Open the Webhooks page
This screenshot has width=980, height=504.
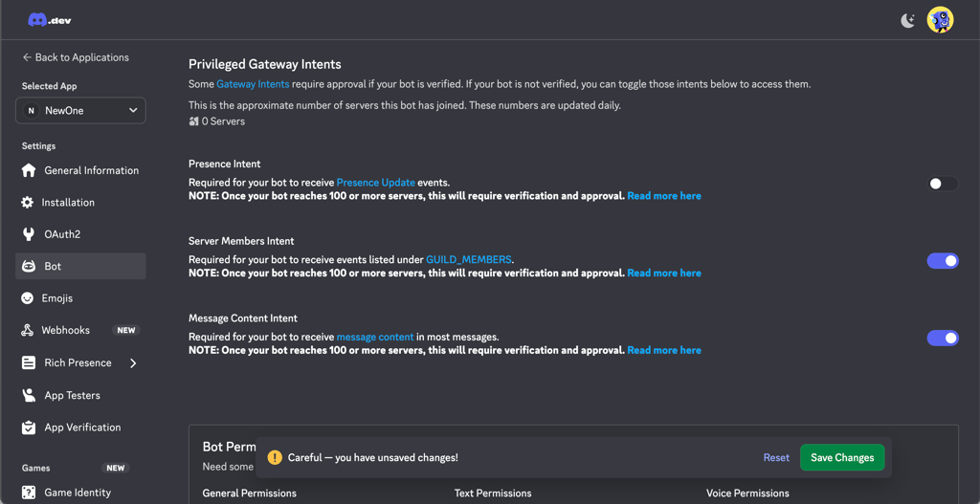[80, 330]
